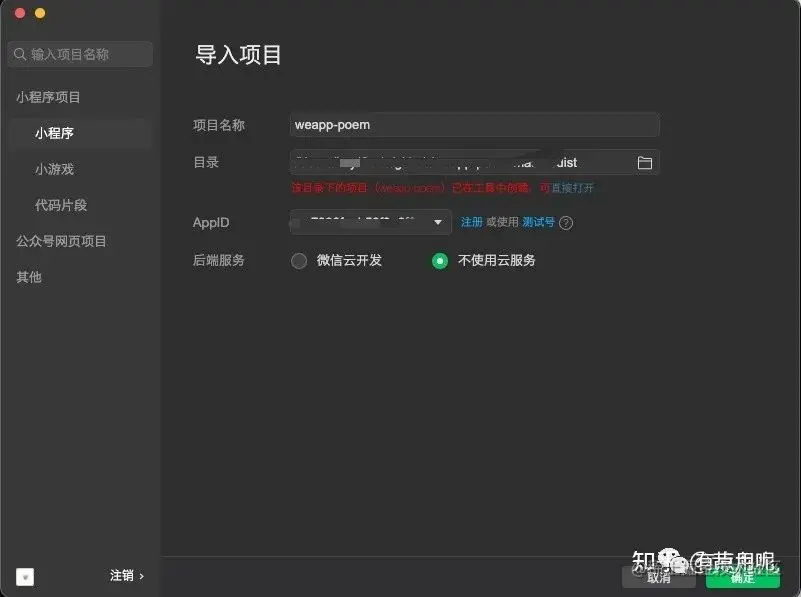Open the AppID dropdown list
801x597 pixels.
(435, 223)
